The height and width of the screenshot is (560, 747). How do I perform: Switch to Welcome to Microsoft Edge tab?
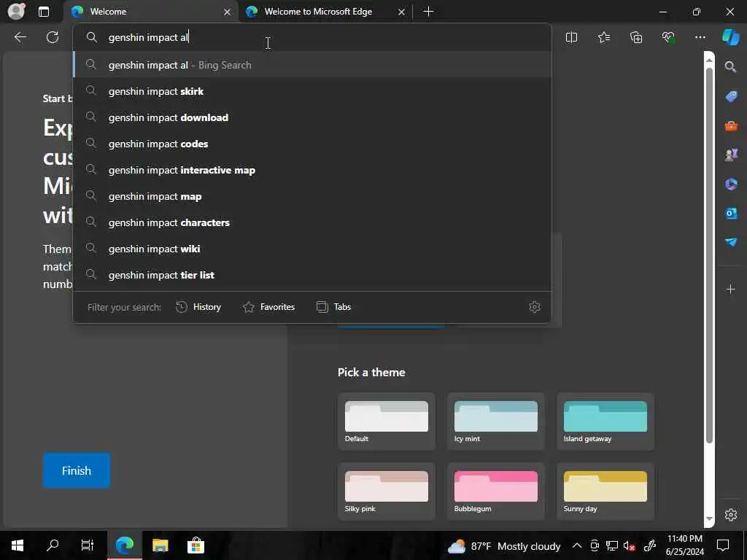pos(325,12)
